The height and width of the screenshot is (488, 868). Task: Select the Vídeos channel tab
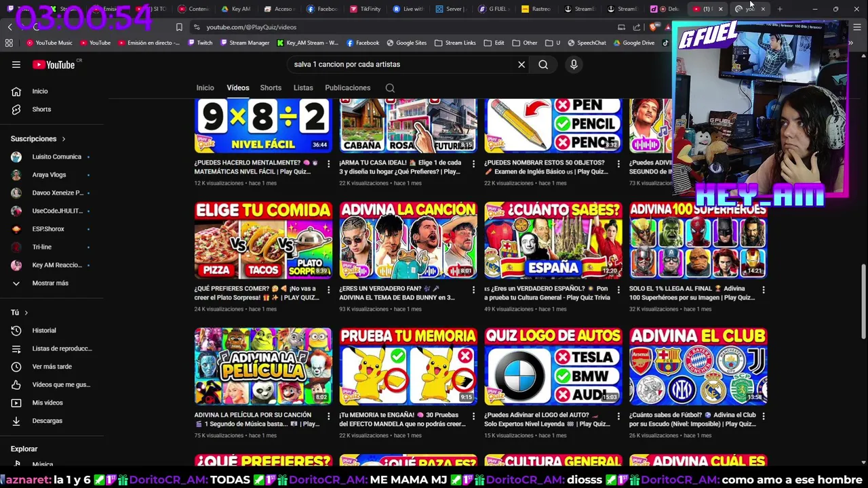238,88
